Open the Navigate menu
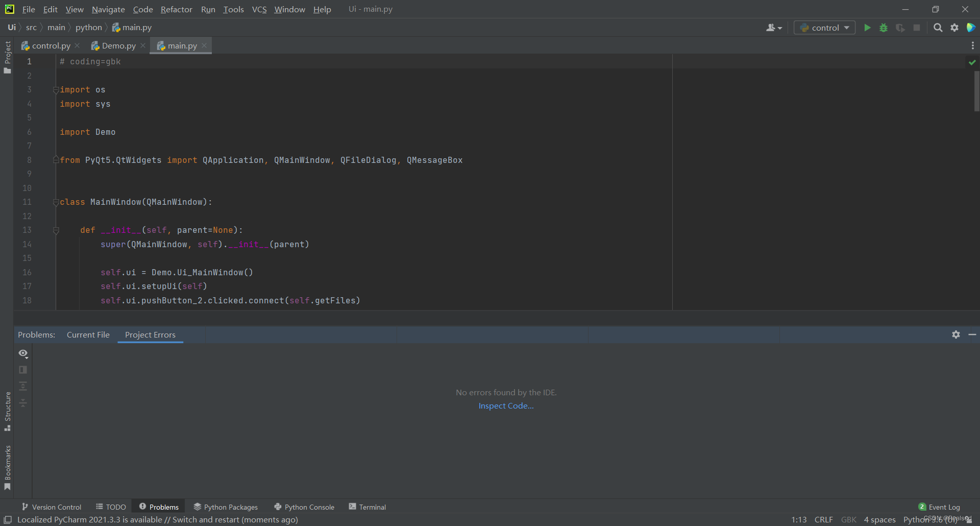The width and height of the screenshot is (980, 526). click(108, 9)
